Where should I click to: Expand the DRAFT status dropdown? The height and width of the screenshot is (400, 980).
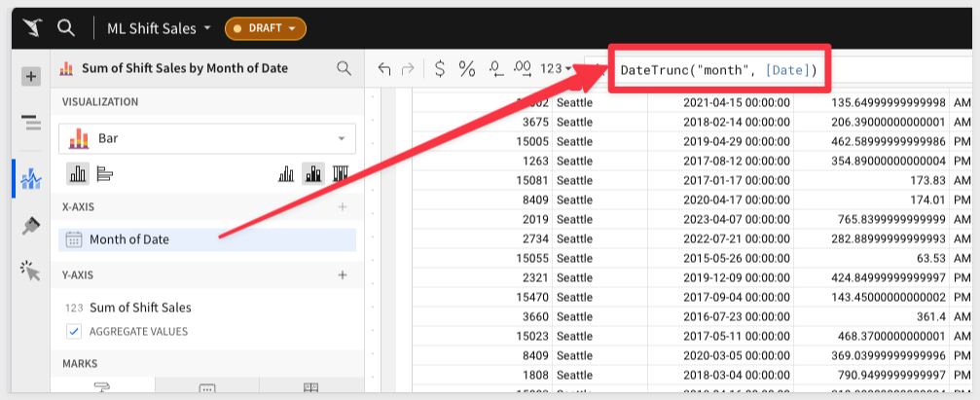[x=265, y=28]
